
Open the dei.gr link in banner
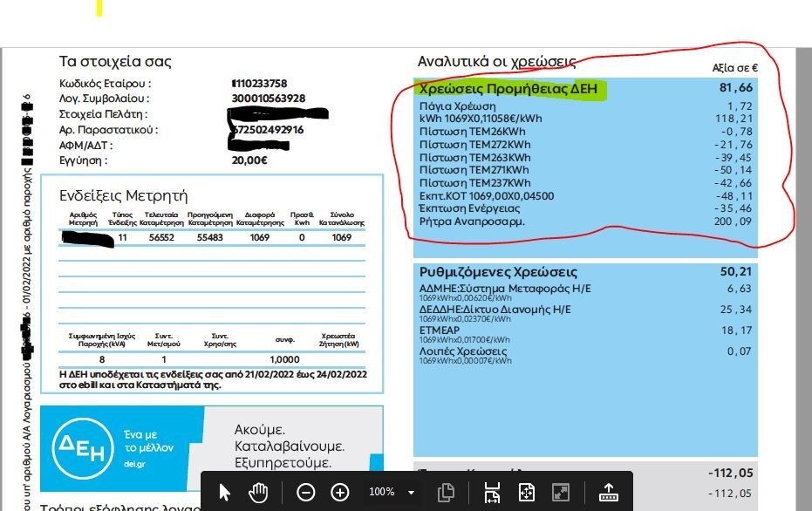point(134,464)
